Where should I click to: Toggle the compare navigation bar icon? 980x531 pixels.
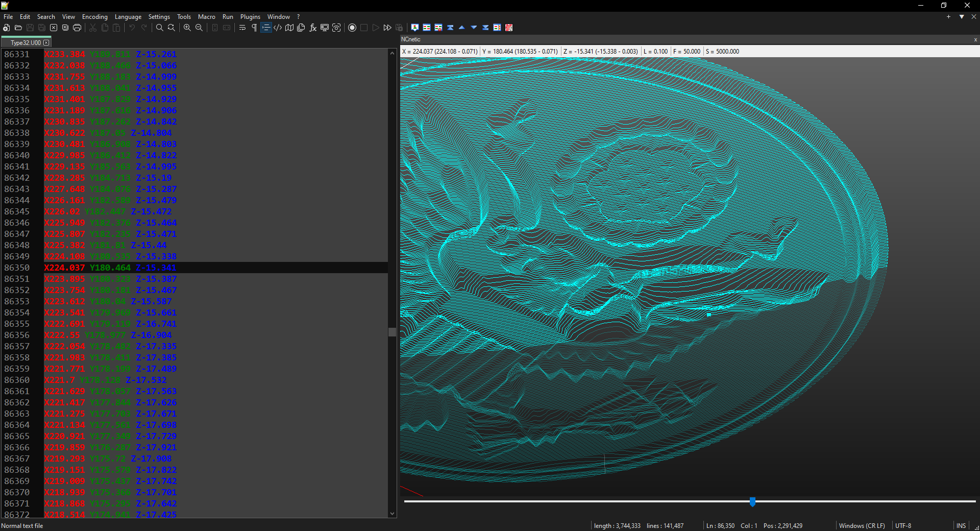[497, 28]
